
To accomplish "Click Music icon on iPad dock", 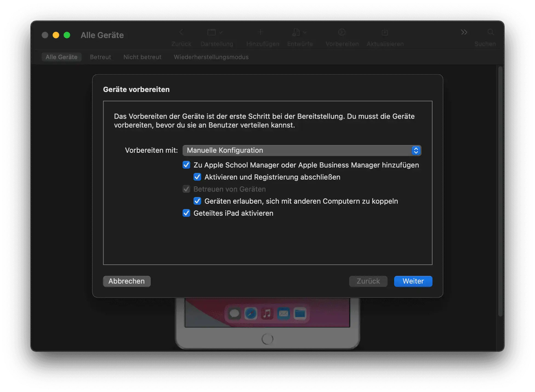I will click(x=267, y=314).
